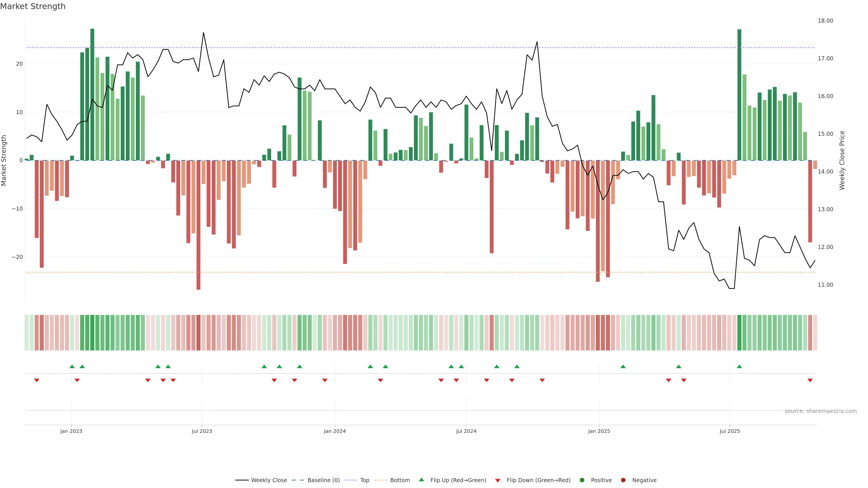This screenshot has height=488, width=868.
Task: Click the source: sharemaestro.com text
Action: click(x=821, y=411)
